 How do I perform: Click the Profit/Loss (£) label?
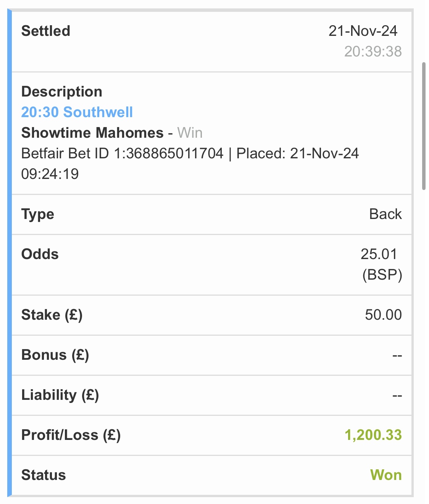click(x=71, y=435)
